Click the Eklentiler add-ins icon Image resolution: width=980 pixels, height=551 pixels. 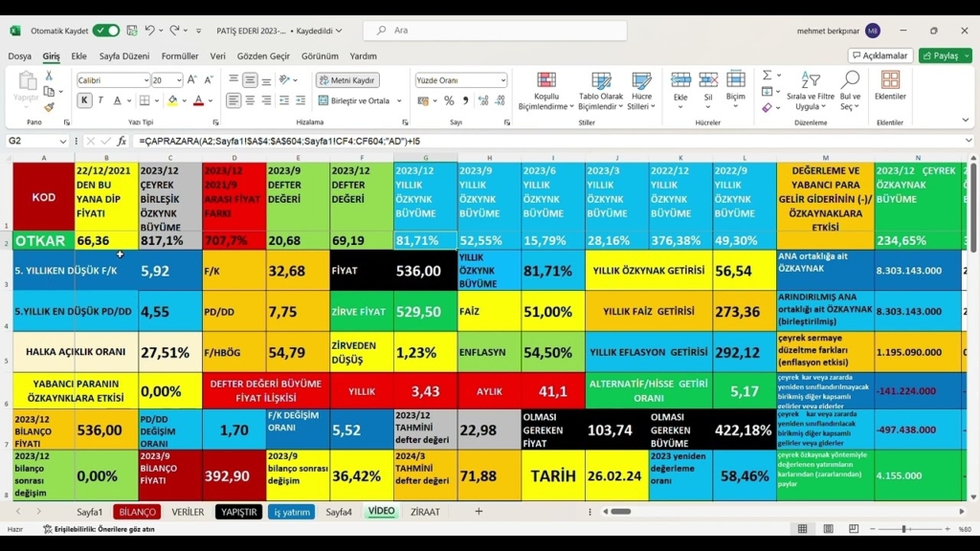890,85
